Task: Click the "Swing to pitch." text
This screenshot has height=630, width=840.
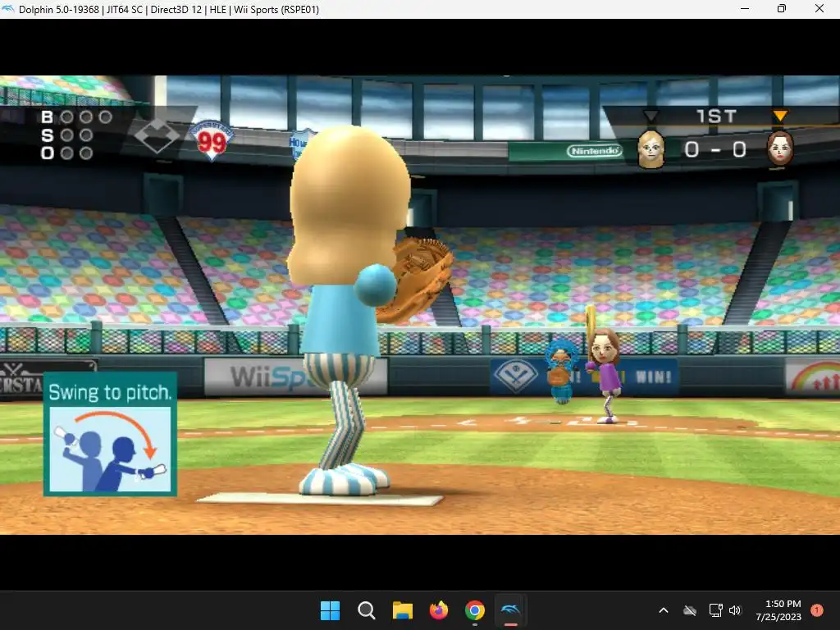Action: click(111, 392)
